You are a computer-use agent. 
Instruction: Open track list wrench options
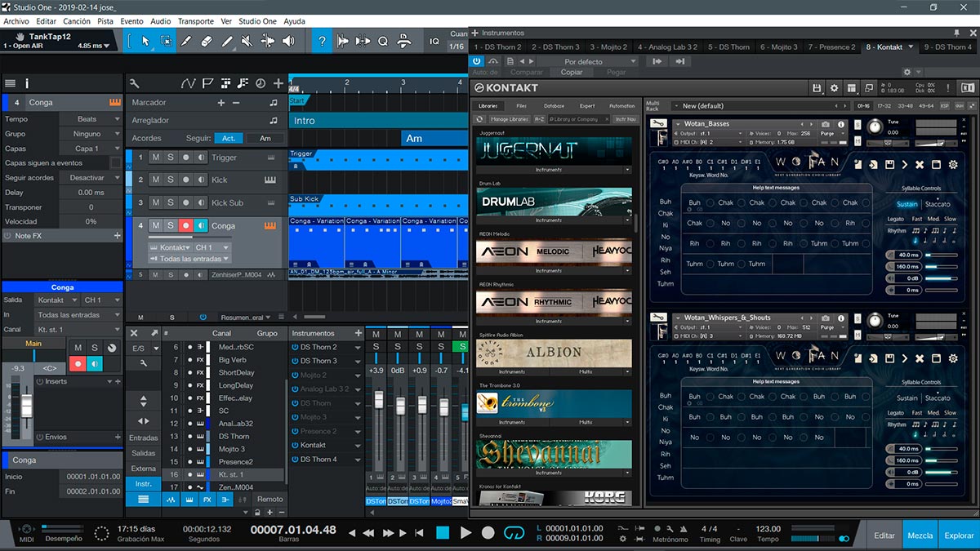point(135,83)
